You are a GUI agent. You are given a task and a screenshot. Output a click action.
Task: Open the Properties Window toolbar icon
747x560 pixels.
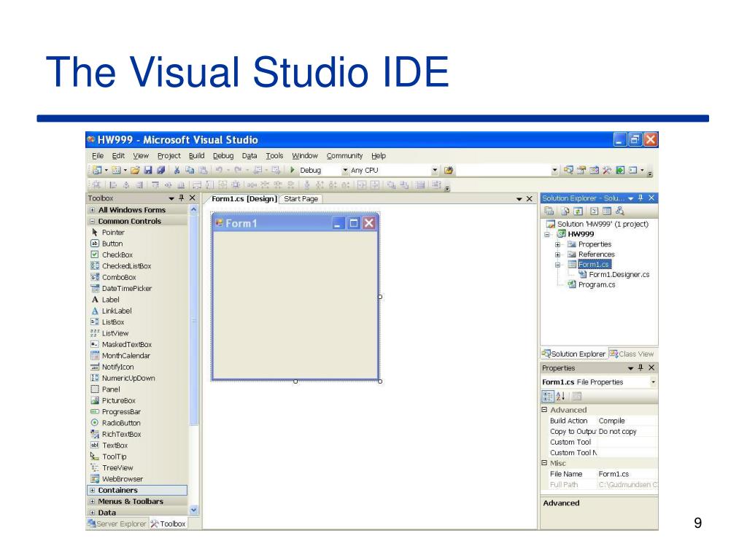coord(581,170)
